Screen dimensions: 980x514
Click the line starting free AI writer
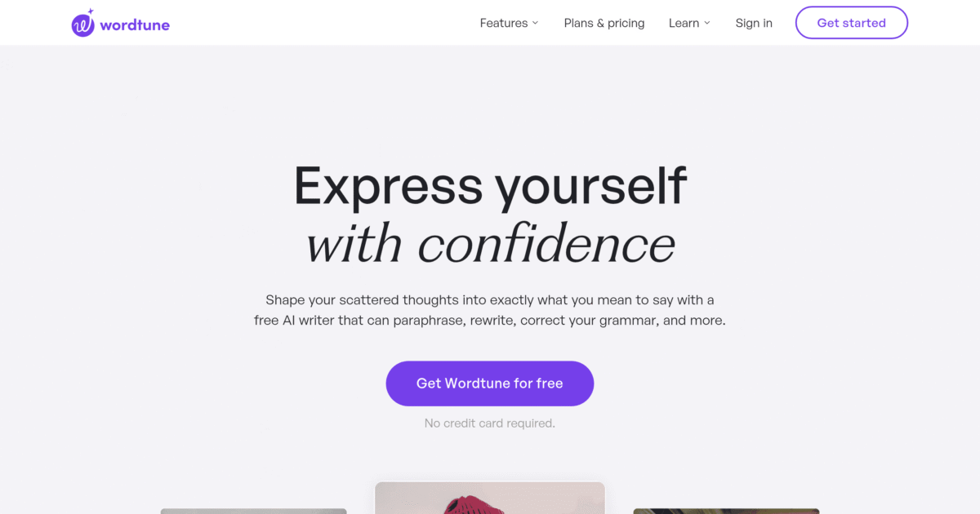click(x=490, y=321)
